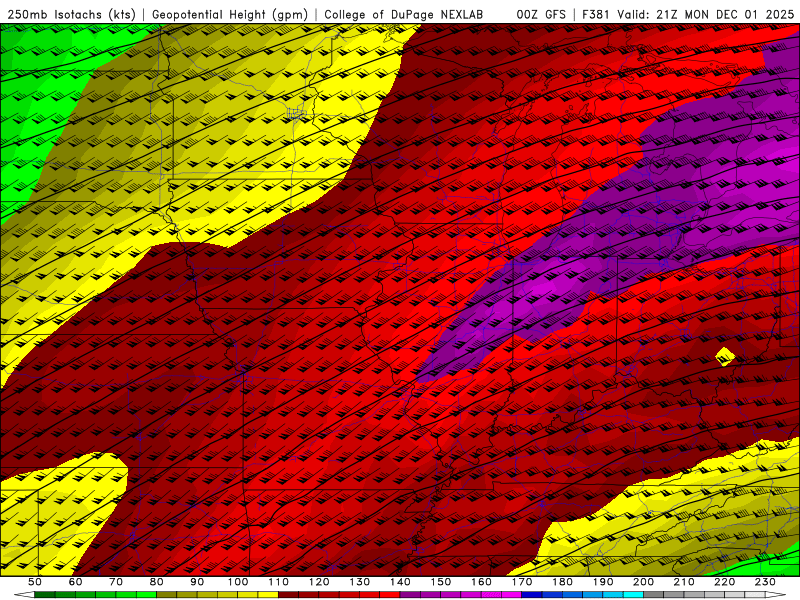This screenshot has height=600, width=800.
Task: Click the "00Z GFS" model run label
Action: pos(541,15)
